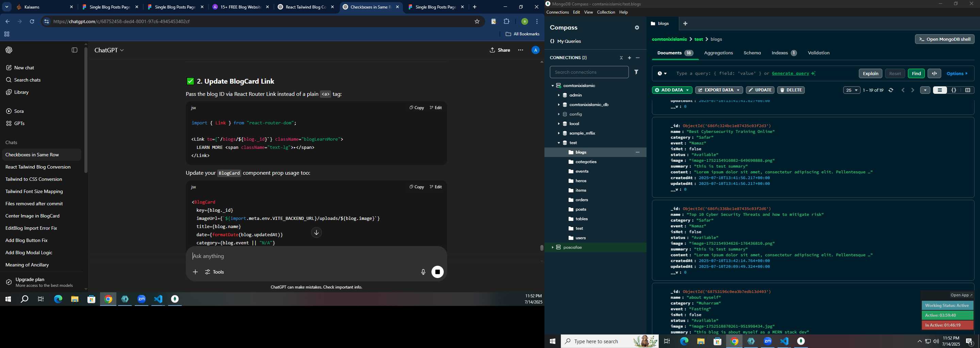Open ChatGPT conversation more options menu

(x=520, y=50)
